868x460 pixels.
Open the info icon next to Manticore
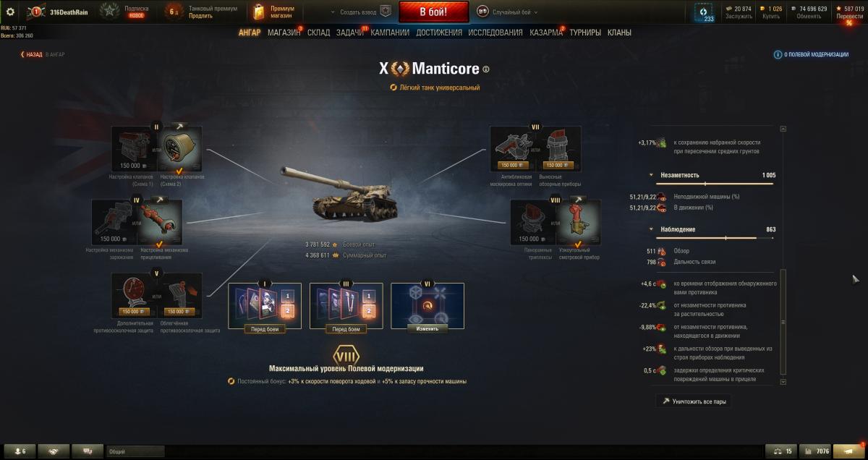[486, 69]
